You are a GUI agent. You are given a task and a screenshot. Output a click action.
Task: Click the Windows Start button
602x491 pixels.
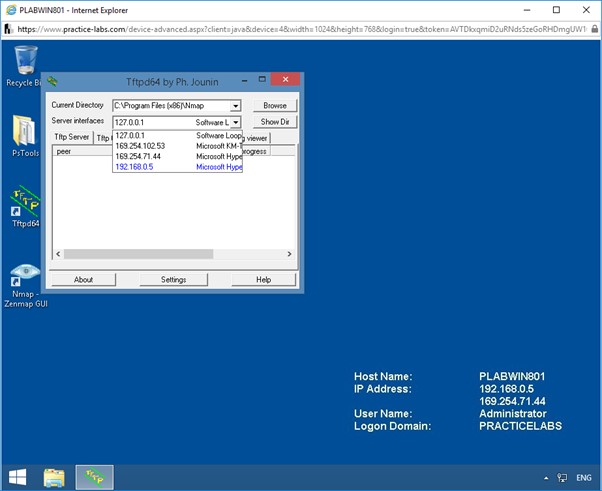point(17,477)
